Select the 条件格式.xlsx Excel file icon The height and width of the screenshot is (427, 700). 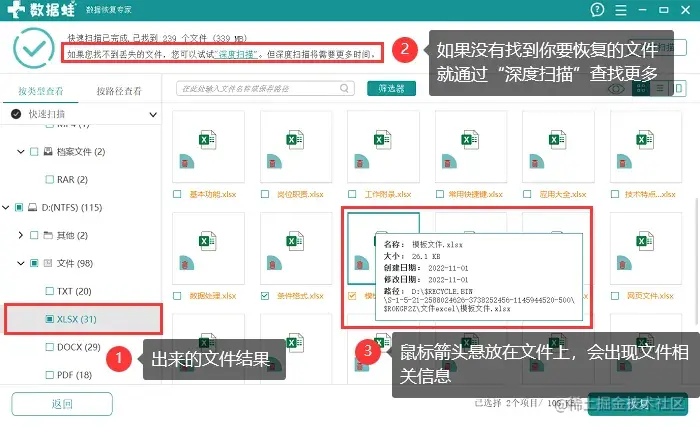[x=295, y=241]
